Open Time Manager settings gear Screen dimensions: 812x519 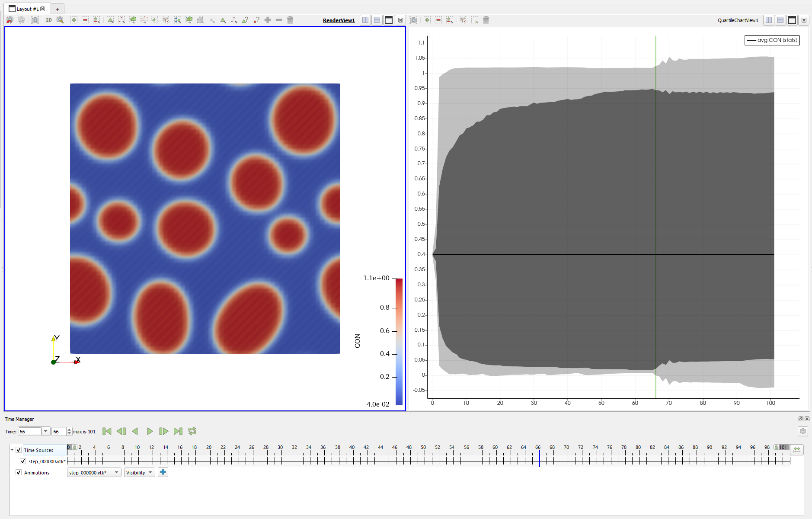click(x=803, y=431)
